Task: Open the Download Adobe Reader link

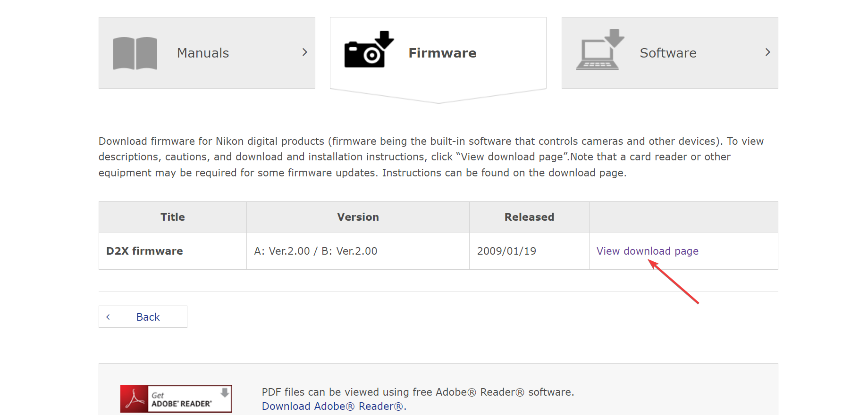Action: point(334,406)
